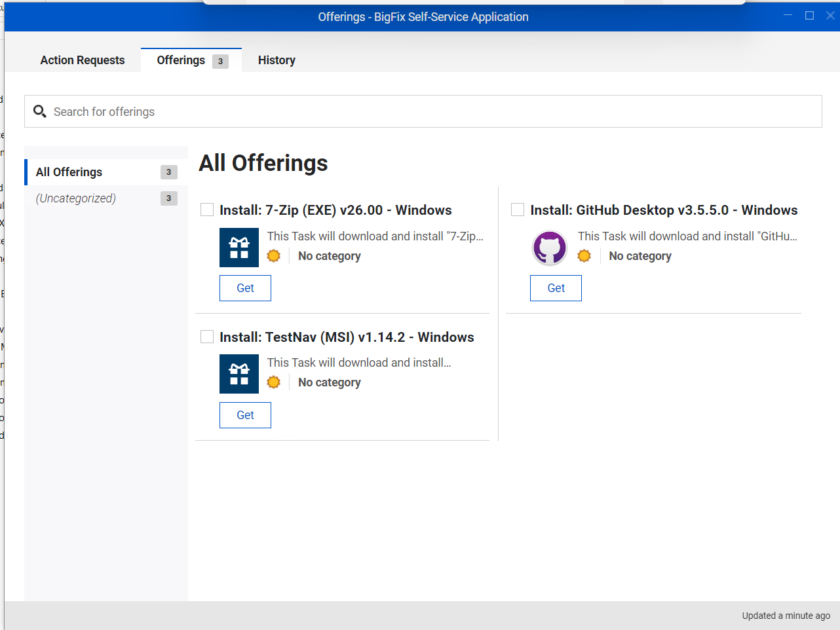Click the gift icon for 7-Zip offering

pos(239,248)
